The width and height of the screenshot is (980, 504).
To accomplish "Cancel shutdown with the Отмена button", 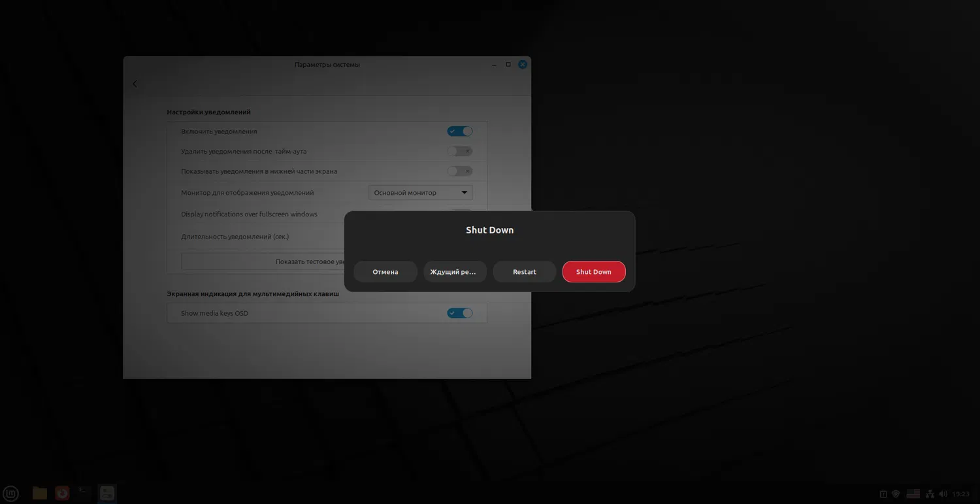I will point(385,272).
